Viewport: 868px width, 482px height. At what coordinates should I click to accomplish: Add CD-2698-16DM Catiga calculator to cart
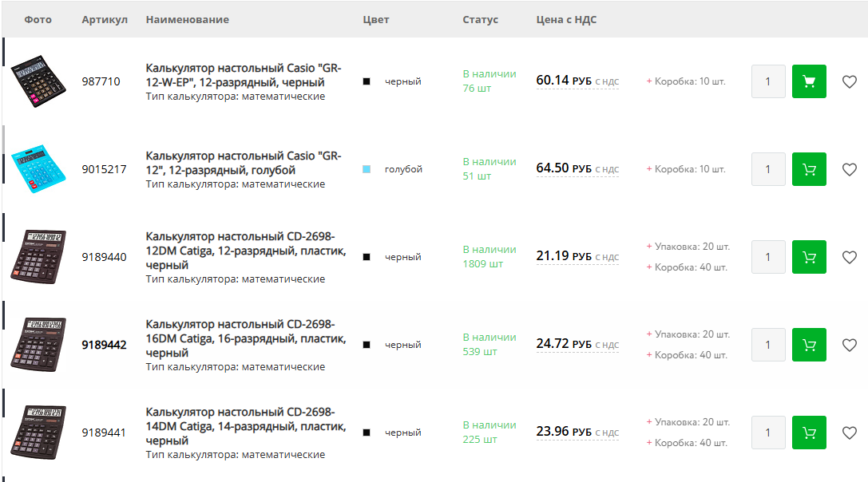pos(809,345)
